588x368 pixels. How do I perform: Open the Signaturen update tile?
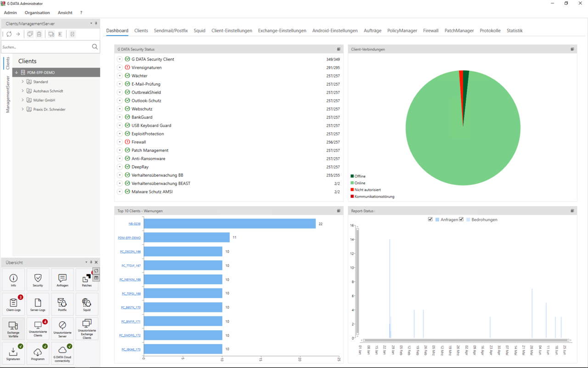coord(13,353)
